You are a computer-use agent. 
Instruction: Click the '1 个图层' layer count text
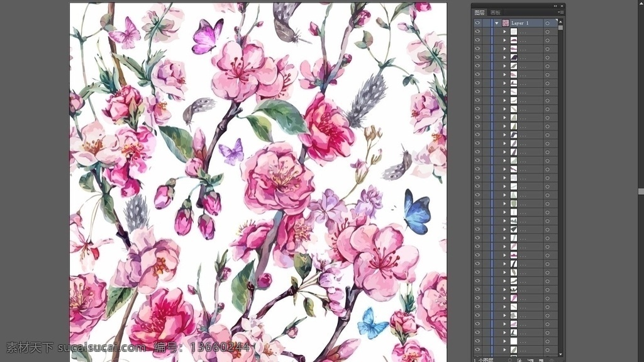click(484, 360)
